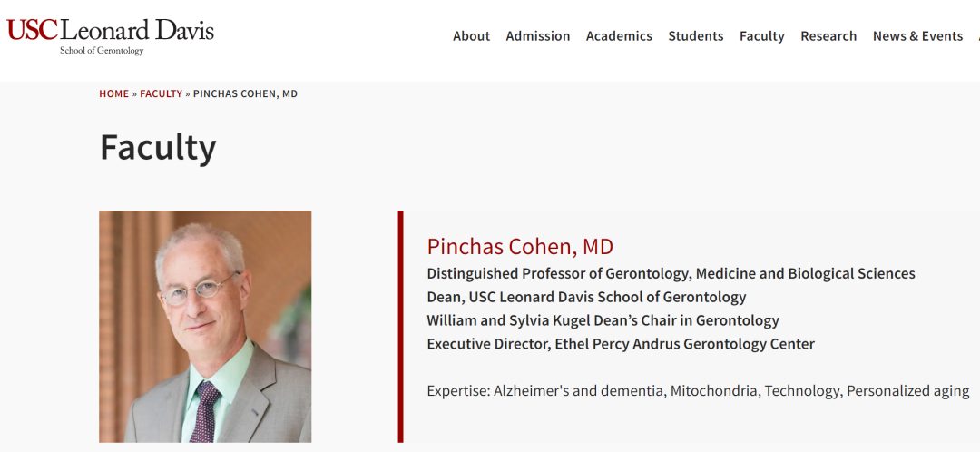Click the faculty portrait photo
The width and height of the screenshot is (980, 452).
pos(205,327)
